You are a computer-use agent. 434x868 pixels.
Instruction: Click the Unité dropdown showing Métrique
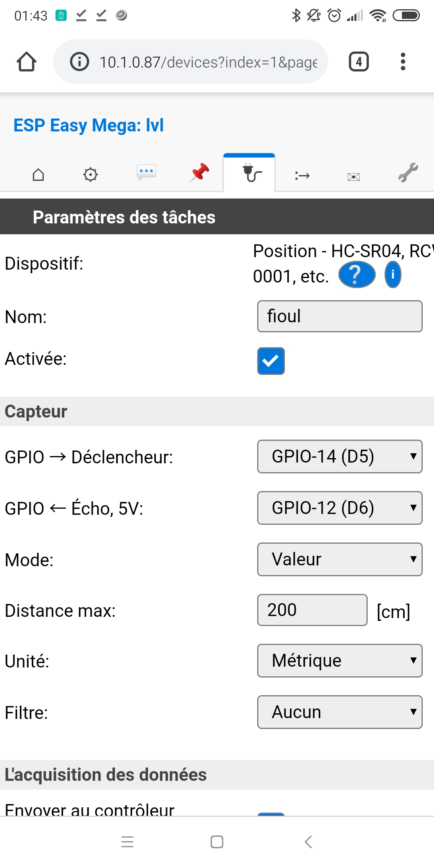pos(340,661)
